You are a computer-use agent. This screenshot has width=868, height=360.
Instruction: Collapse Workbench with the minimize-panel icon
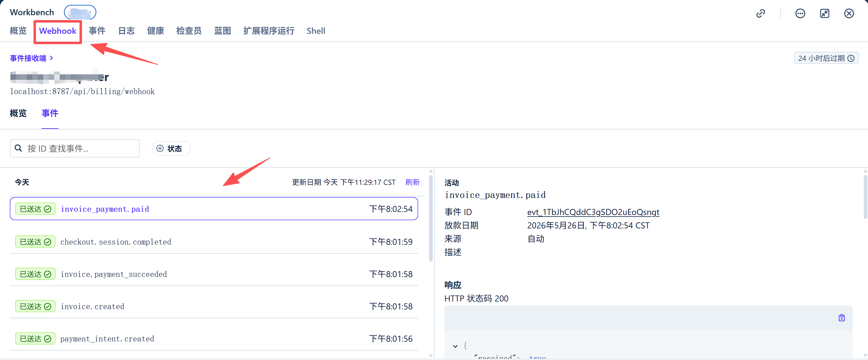pos(824,13)
